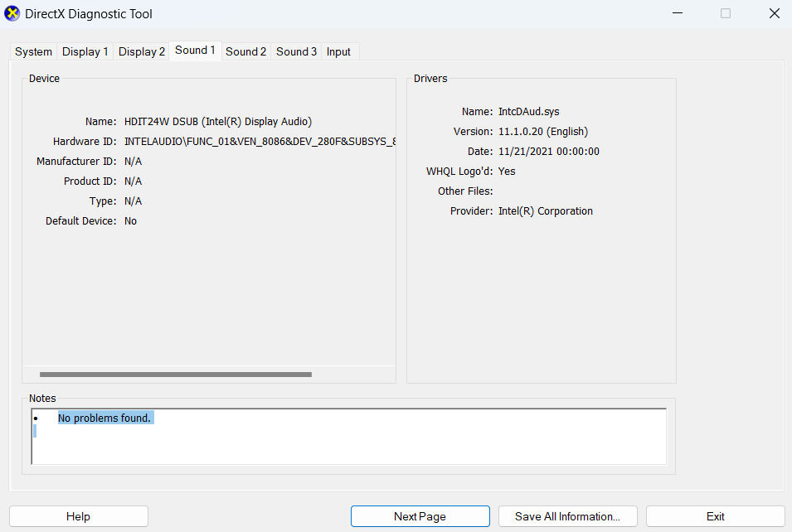This screenshot has width=792, height=532.
Task: Minimize the DirectX Diagnostic Tool window
Action: click(x=678, y=13)
